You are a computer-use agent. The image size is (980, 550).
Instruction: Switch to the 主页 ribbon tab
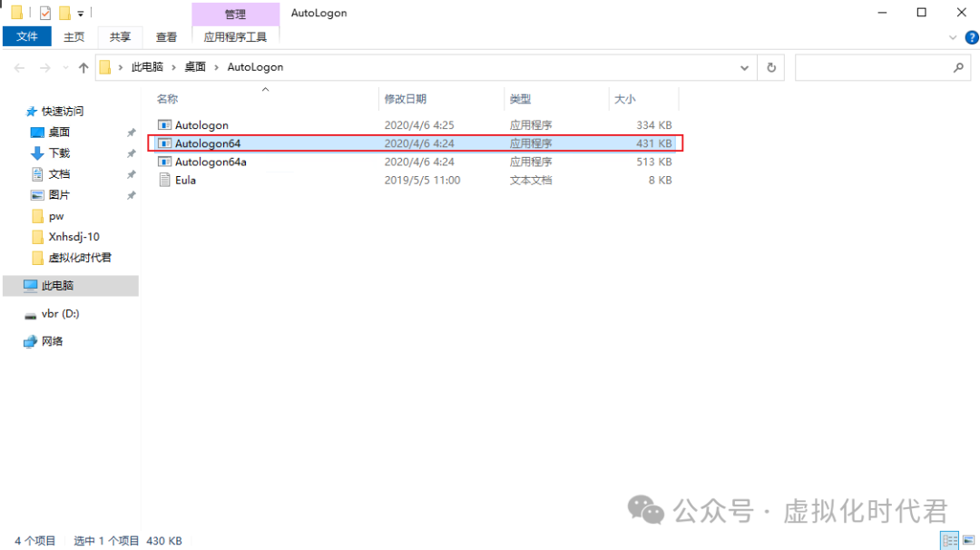click(x=73, y=37)
